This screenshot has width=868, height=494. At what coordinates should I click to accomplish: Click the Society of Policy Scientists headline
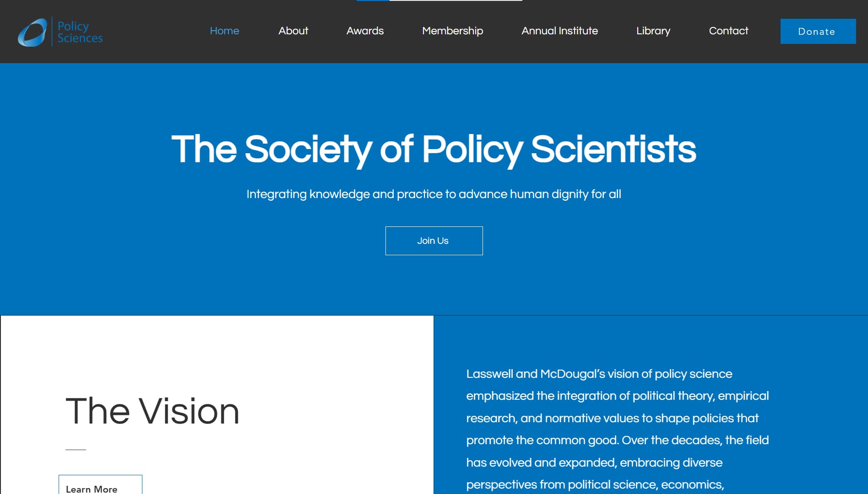coord(434,149)
